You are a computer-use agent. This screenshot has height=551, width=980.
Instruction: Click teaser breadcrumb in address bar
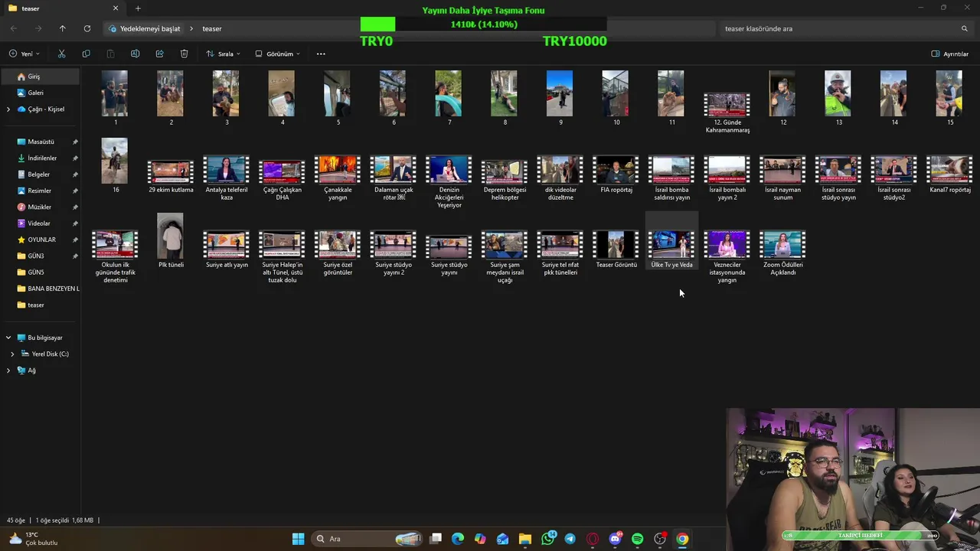pos(212,28)
